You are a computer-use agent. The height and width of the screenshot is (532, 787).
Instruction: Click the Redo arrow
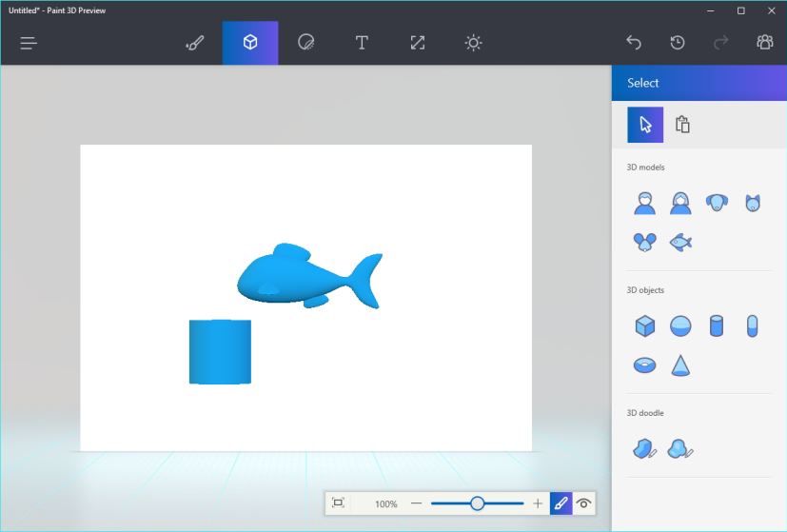(x=720, y=43)
